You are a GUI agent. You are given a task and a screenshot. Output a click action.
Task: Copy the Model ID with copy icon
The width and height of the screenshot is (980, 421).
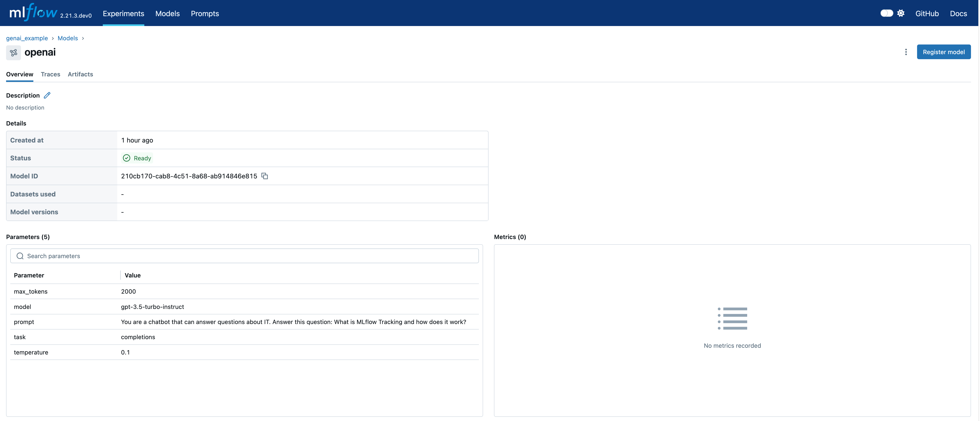click(x=265, y=176)
